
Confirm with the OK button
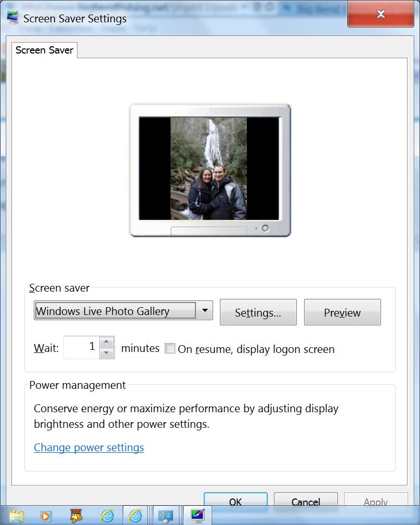coord(235,500)
